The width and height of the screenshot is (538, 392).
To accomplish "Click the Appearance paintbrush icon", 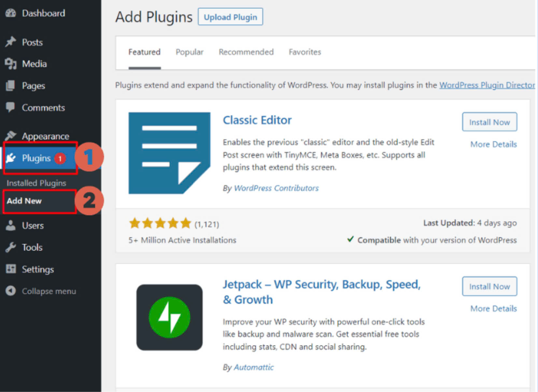I will pyautogui.click(x=11, y=135).
